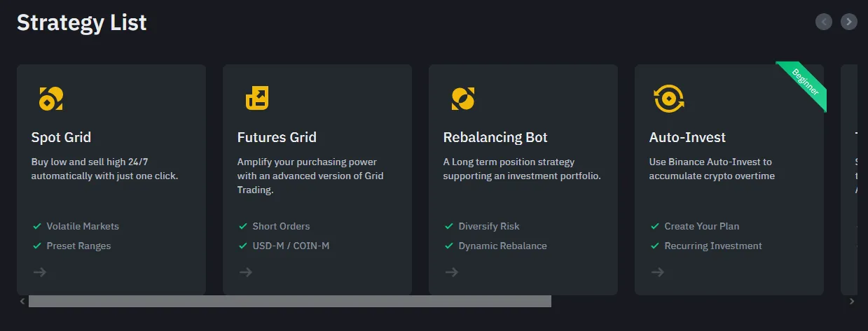Open Futures Grid via its arrow icon

click(x=246, y=272)
